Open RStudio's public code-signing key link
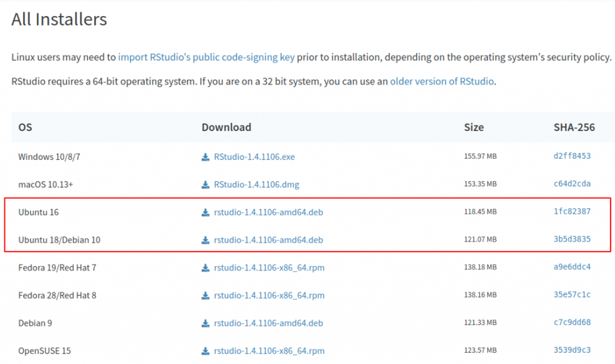Screen dimensions: 615x364 click(x=206, y=57)
